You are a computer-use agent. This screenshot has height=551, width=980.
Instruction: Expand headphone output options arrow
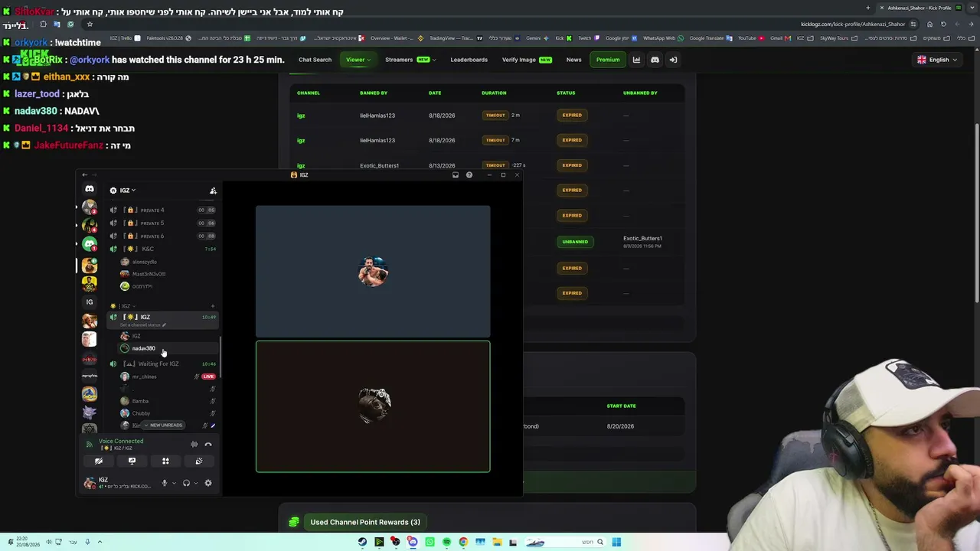point(196,483)
